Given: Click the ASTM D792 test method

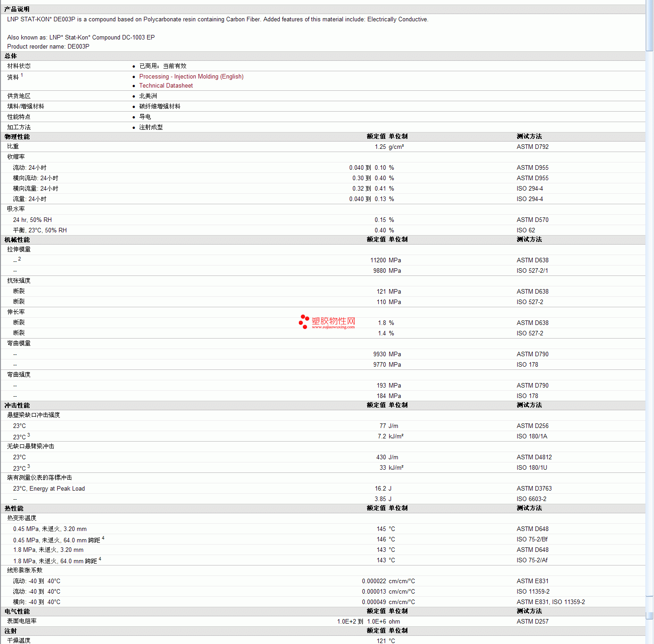Looking at the screenshot, I should tap(533, 147).
